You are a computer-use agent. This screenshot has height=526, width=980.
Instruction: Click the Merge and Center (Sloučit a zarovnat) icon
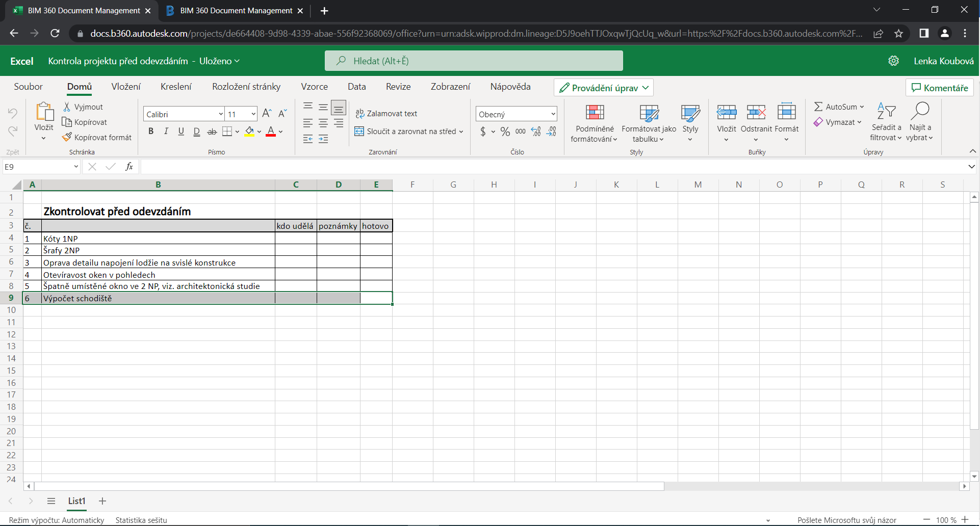pos(359,131)
